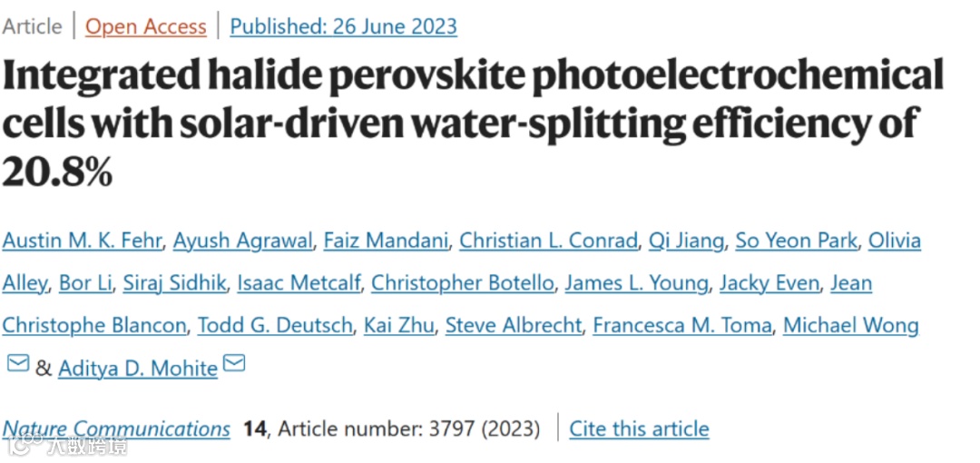The image size is (980, 463).
Task: Click Christopher Botello author name
Action: 462,283
